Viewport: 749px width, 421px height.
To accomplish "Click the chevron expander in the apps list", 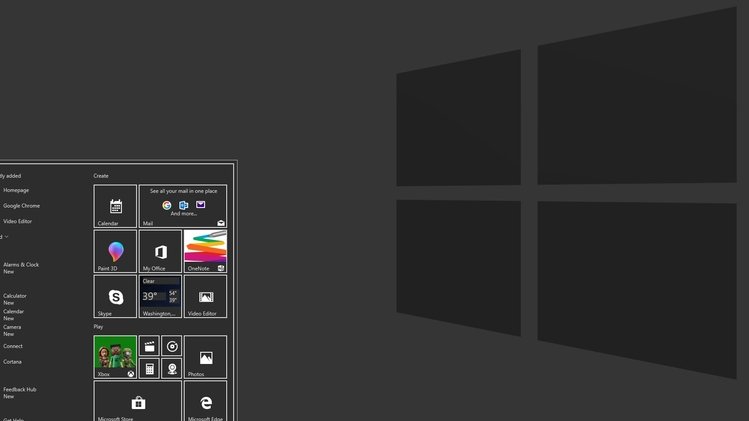I will point(6,237).
